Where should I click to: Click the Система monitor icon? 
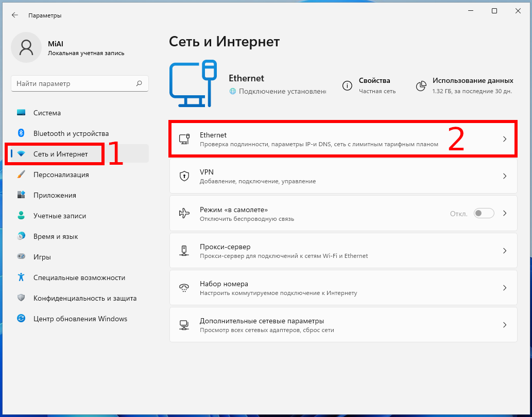coord(21,113)
